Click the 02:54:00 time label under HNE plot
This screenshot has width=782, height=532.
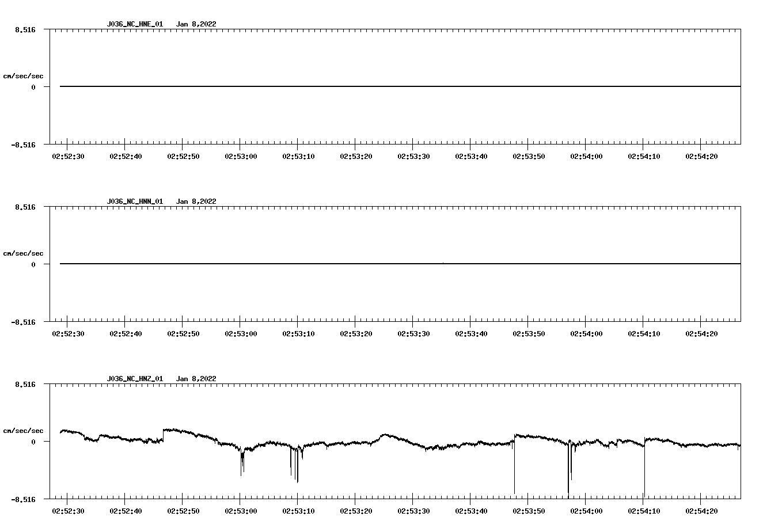(x=586, y=157)
